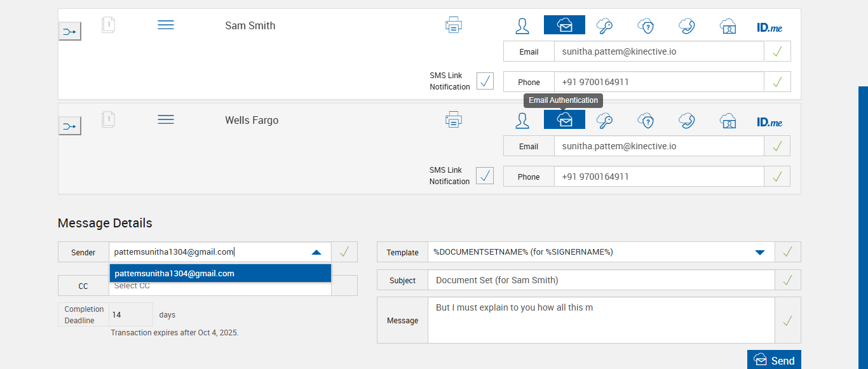Expand the Template dropdown

click(759, 252)
